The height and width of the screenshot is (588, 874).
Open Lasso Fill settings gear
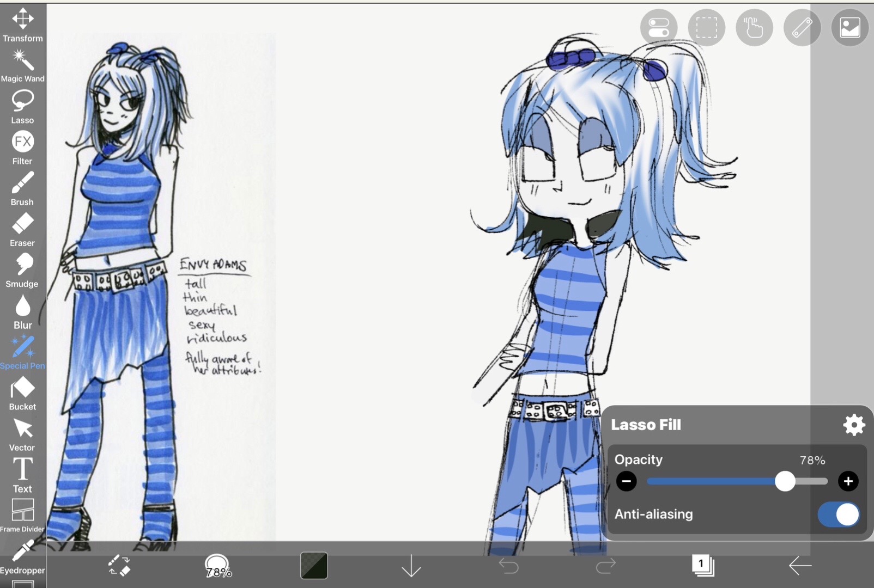(x=854, y=425)
